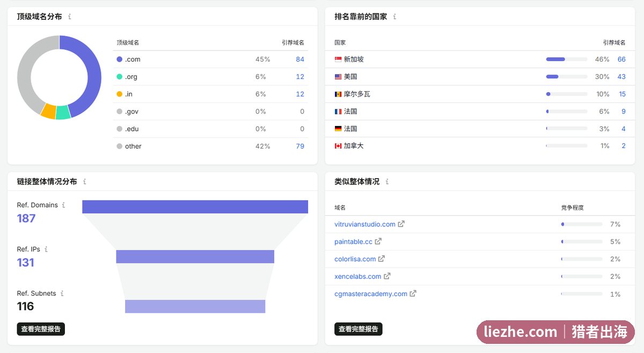Click the 79 referring domains count for other

pos(300,146)
